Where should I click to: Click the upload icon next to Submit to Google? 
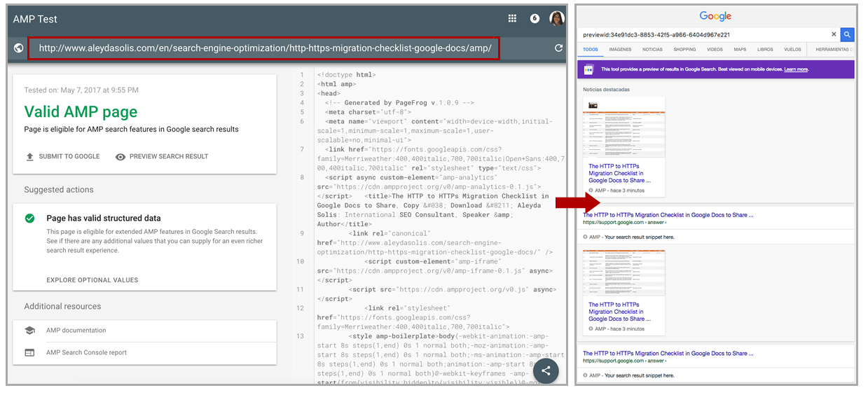[x=30, y=157]
